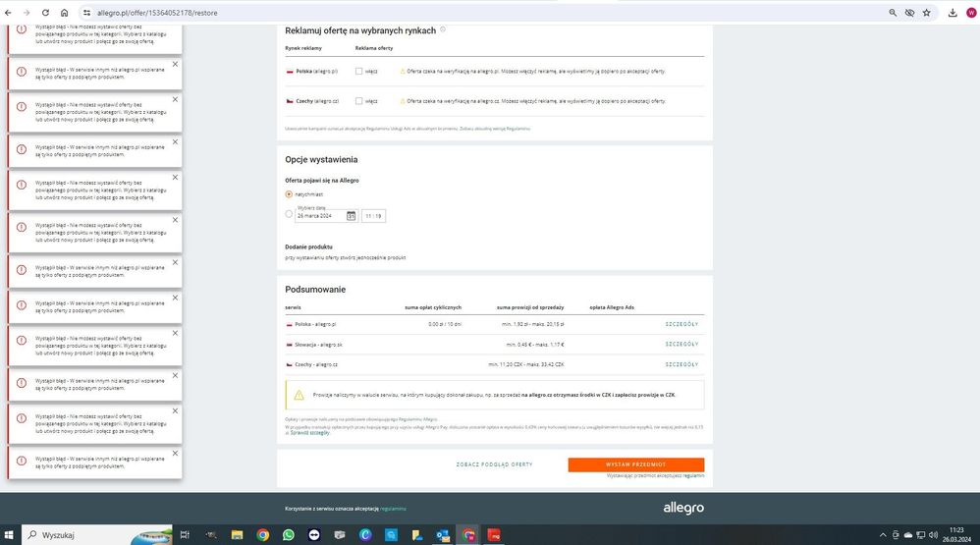
Task: Open ZOBACZ PODGLĄD OFERTY preview link
Action: [495, 464]
